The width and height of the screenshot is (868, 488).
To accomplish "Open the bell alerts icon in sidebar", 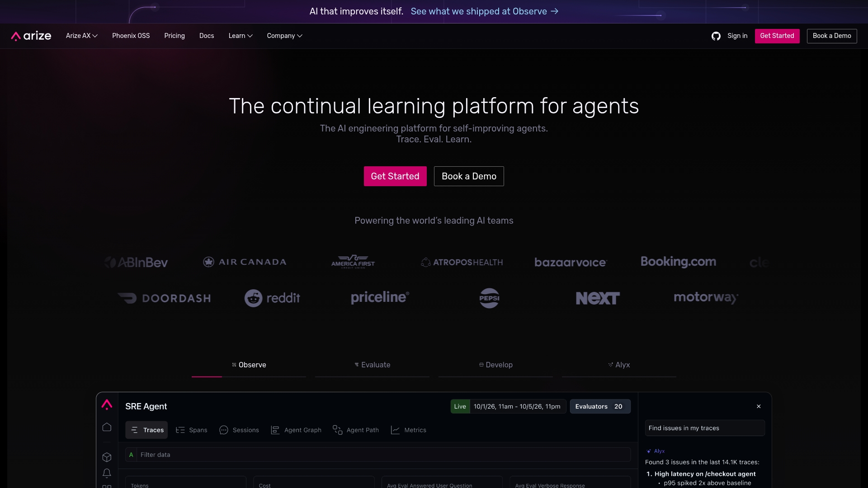I will click(x=107, y=473).
